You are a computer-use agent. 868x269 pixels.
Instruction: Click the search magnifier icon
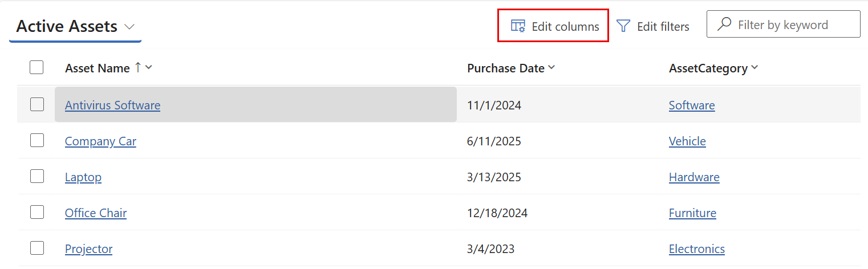pos(724,25)
